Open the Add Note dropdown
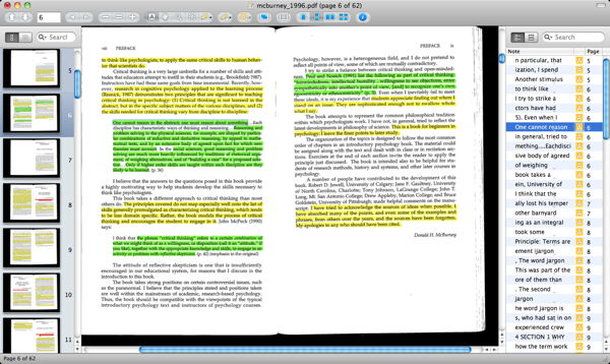This screenshot has height=364, width=610. coord(225,17)
